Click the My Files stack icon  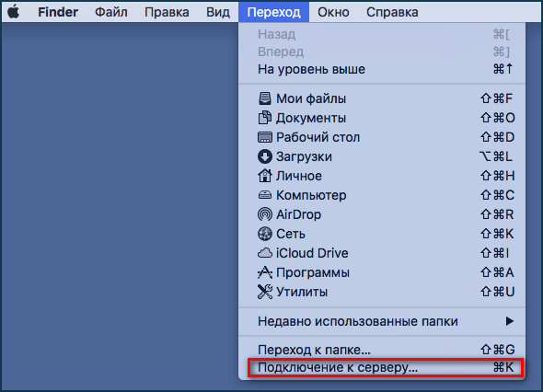(265, 98)
